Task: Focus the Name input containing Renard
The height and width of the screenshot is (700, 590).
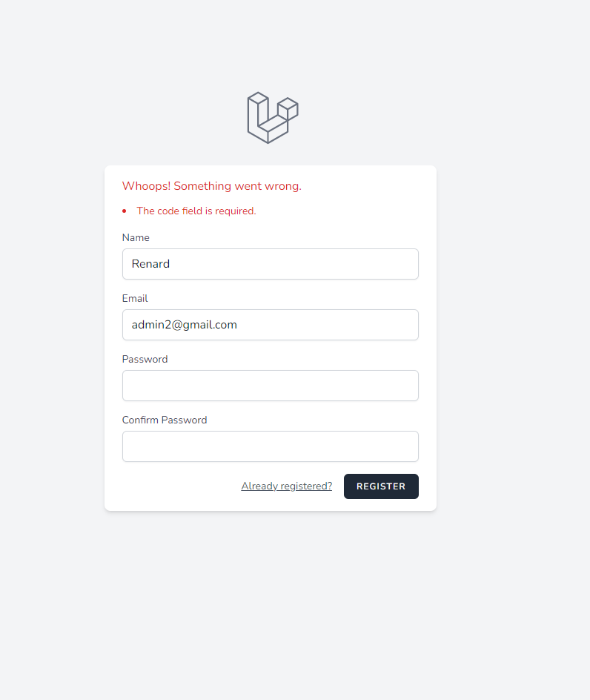Action: tap(271, 264)
